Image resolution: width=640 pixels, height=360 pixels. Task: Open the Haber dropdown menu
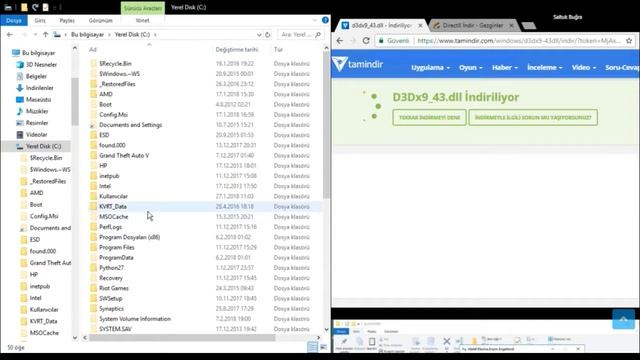click(505, 68)
